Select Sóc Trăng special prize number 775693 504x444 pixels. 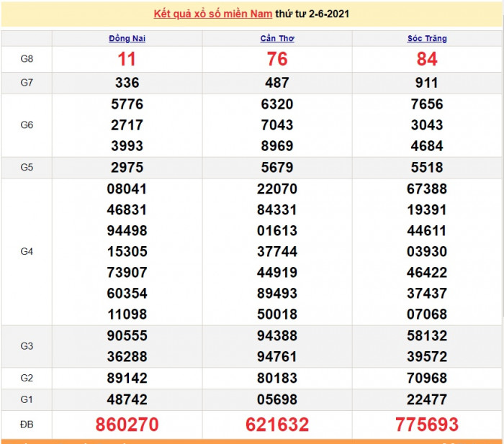[427, 425]
